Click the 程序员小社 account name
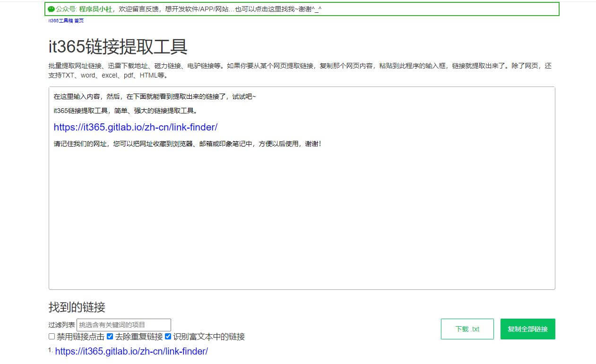 pyautogui.click(x=95, y=9)
